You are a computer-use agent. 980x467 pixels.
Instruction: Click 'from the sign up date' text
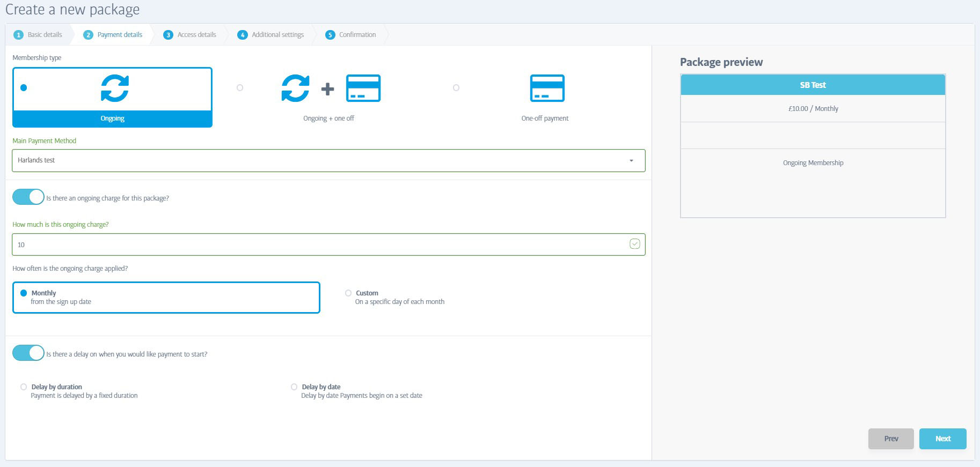click(61, 302)
